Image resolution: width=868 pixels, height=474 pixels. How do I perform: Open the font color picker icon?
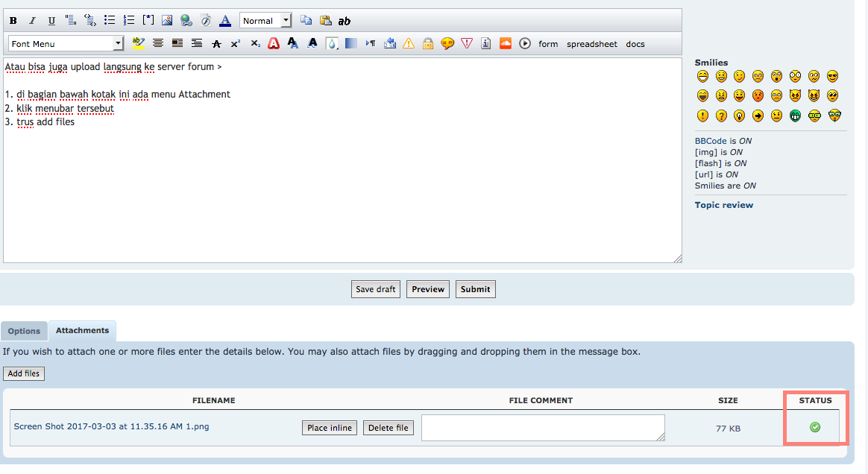(225, 21)
